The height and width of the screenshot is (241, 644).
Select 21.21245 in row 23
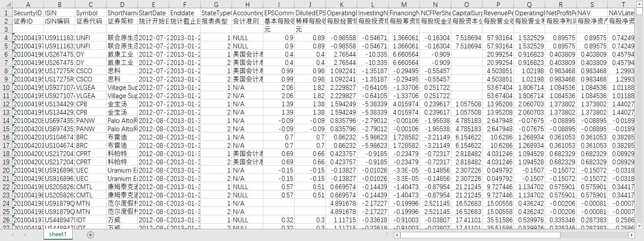click(x=466, y=195)
